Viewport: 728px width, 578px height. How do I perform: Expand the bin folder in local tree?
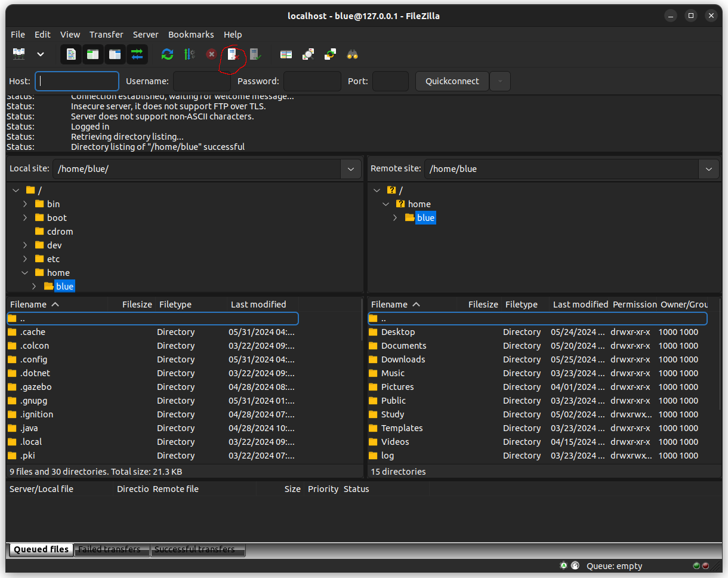pos(25,204)
